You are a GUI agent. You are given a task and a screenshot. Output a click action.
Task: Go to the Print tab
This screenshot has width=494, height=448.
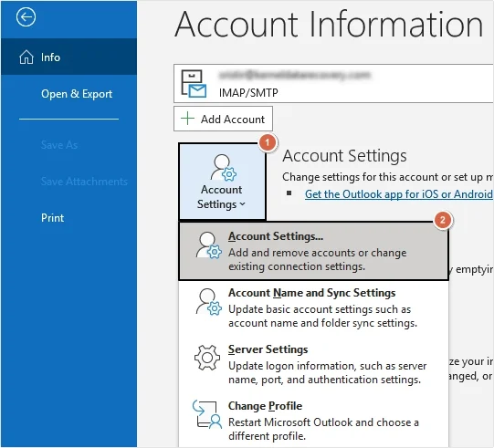[x=68, y=218]
